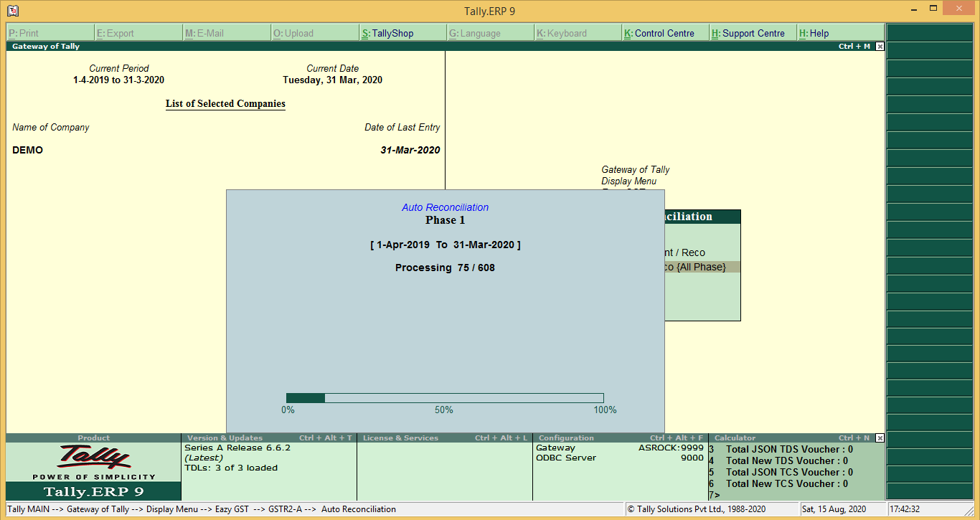Open the Configuration panel header
The width and height of the screenshot is (980, 520).
pyautogui.click(x=621, y=438)
